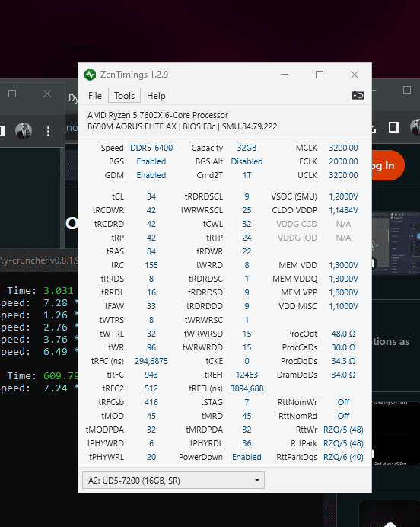Maximize the left background browser window

point(12,94)
